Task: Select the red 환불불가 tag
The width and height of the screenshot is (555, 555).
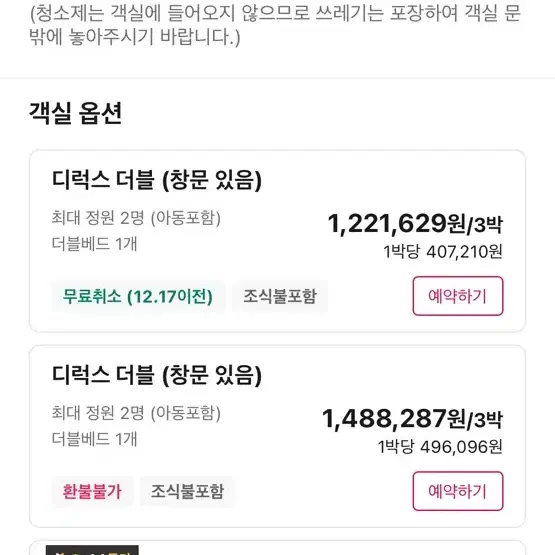Action: 92,491
